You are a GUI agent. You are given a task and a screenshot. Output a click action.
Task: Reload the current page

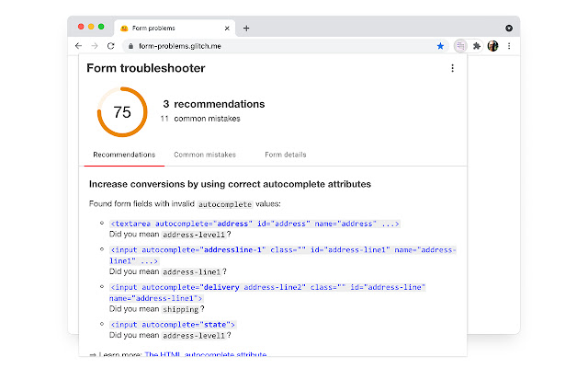point(109,45)
